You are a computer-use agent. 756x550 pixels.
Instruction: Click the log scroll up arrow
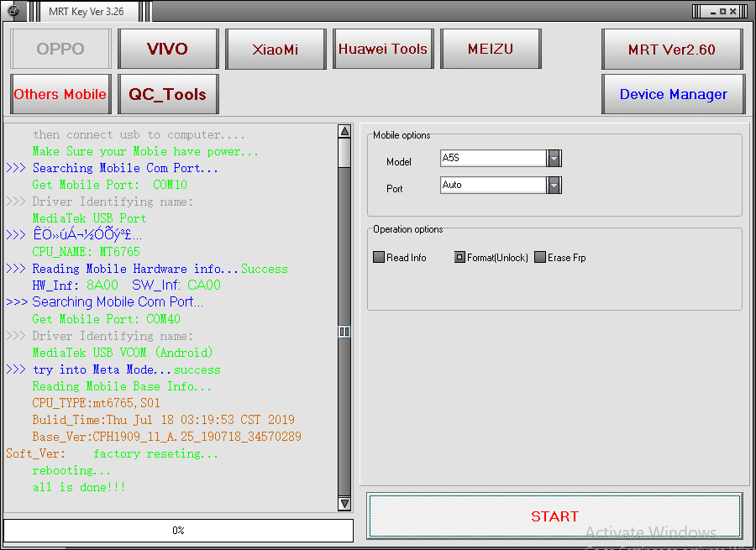pos(344,131)
